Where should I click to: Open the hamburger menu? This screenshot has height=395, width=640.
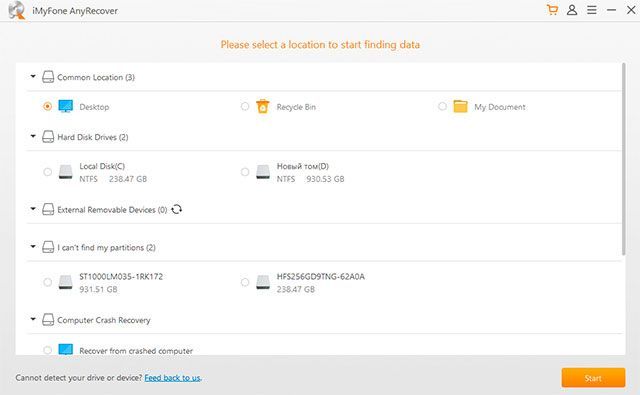(x=591, y=10)
